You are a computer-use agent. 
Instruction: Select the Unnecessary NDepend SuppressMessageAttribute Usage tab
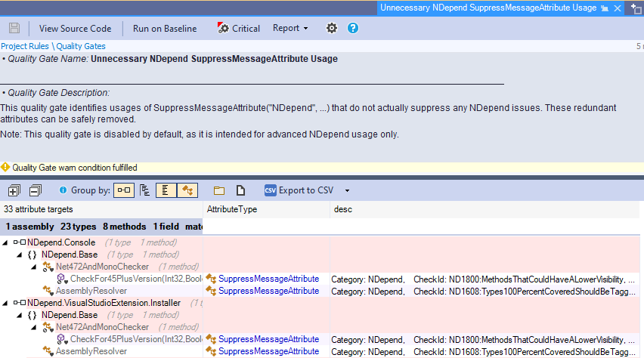coord(488,8)
